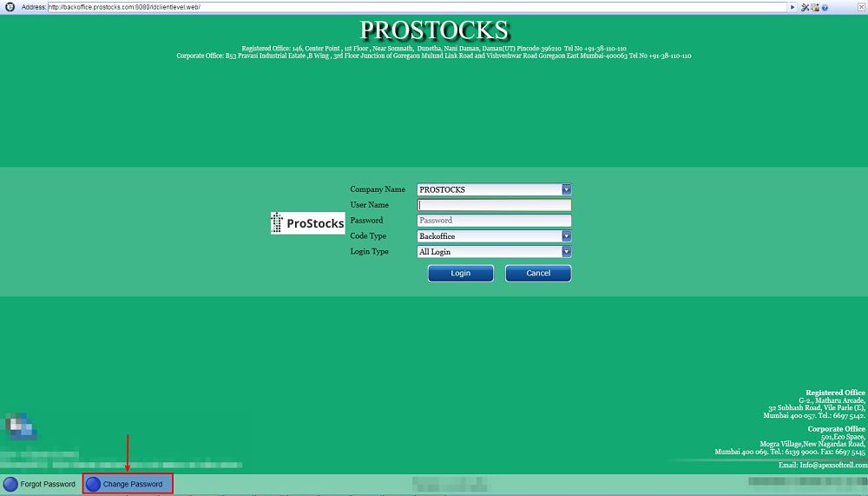Image resolution: width=868 pixels, height=496 pixels.
Task: Click the ProStocks logo image
Action: [x=308, y=222]
